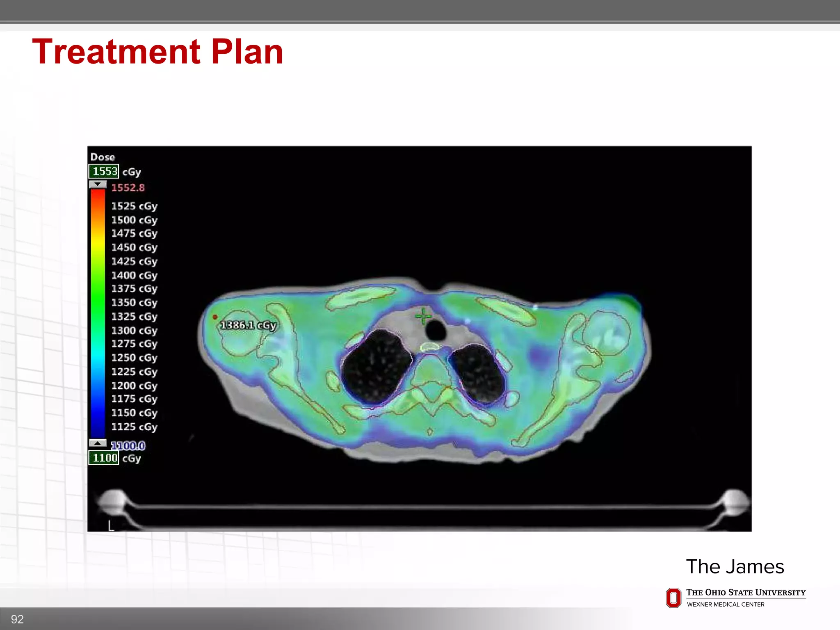Select the 1425 cGy legend entry
This screenshot has height=630, width=840.
[x=134, y=262]
